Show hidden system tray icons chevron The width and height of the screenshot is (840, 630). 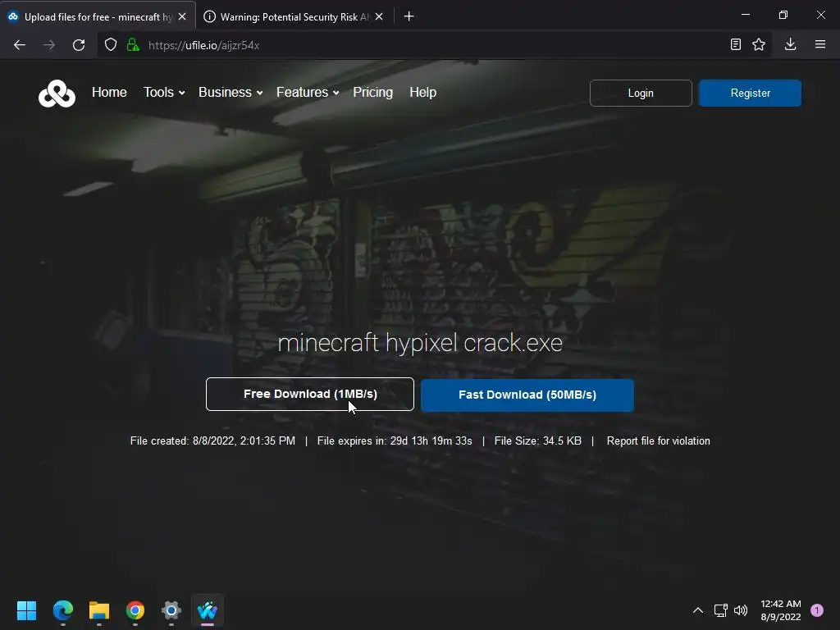[698, 610]
